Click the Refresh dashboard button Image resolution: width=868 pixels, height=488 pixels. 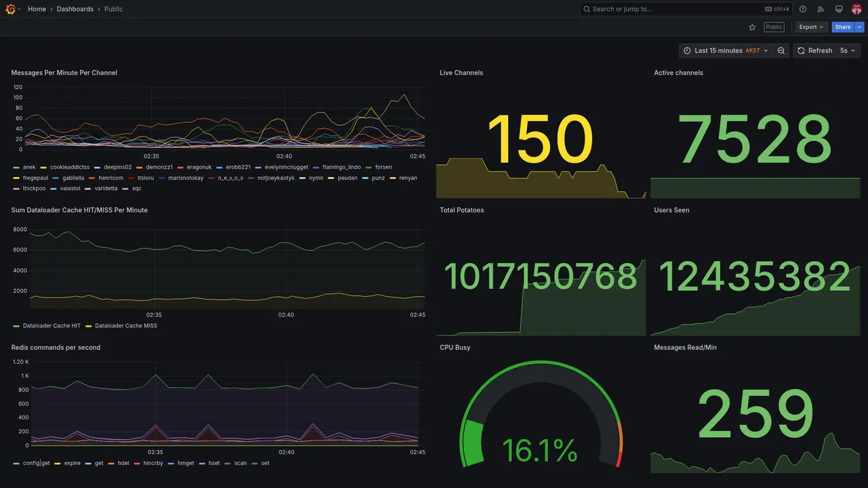(814, 51)
